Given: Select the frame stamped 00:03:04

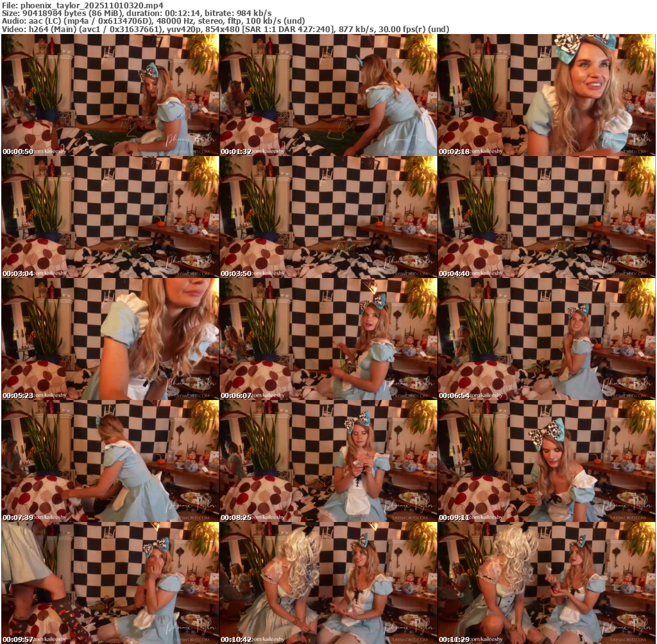Looking at the screenshot, I should click(x=110, y=217).
